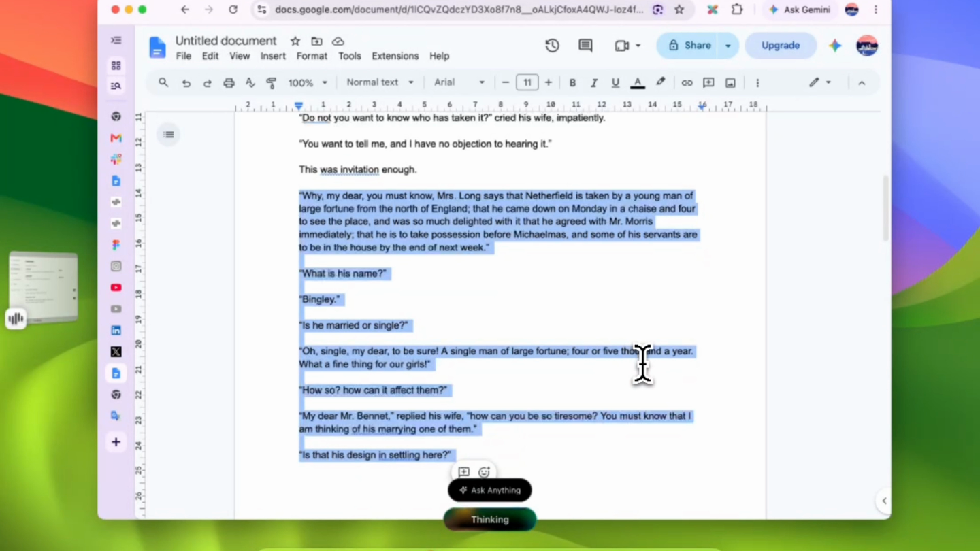Screen dimensions: 980x551
Task: Open YouTube in browser sidebar
Action: tap(116, 288)
